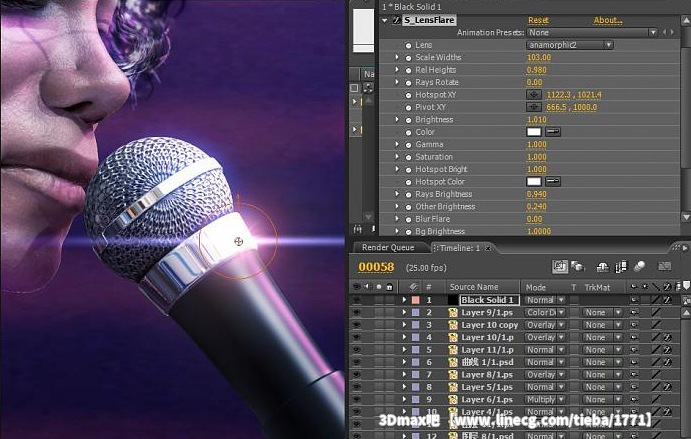Toggle visibility of Layer 6/1.ps

357,399
